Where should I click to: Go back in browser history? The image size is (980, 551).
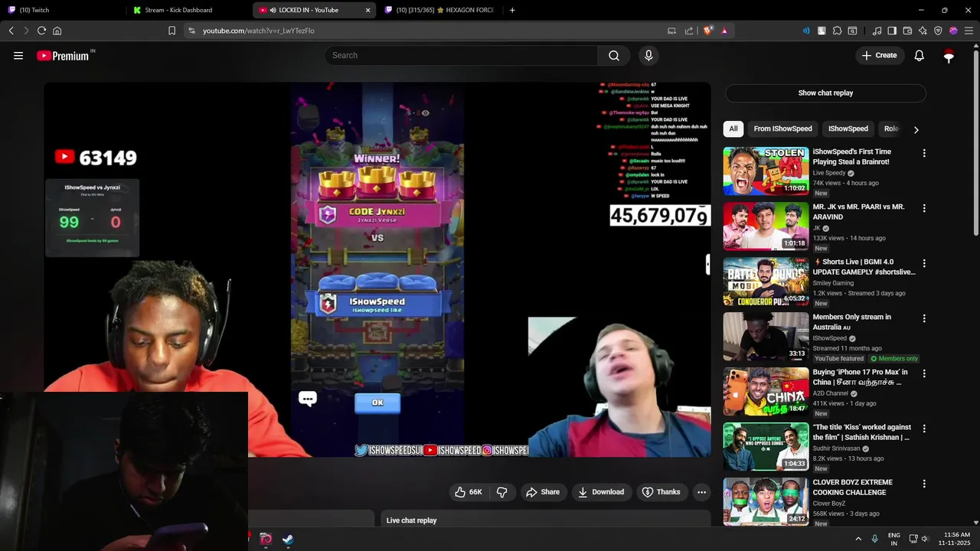click(x=11, y=31)
